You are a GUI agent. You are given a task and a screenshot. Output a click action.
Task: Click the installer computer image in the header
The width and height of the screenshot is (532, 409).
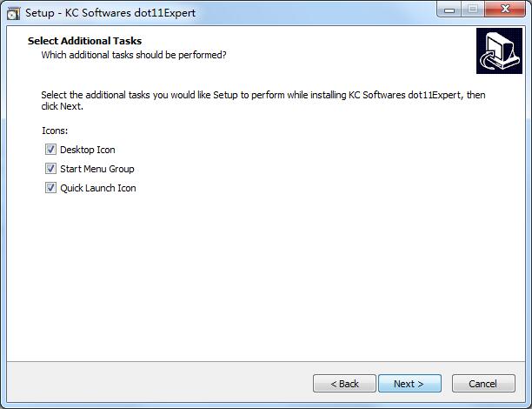coord(499,51)
